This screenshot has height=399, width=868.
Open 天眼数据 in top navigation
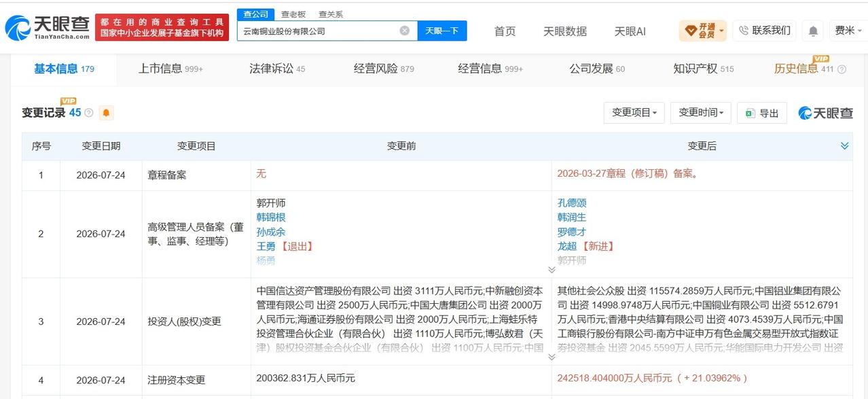click(x=565, y=31)
